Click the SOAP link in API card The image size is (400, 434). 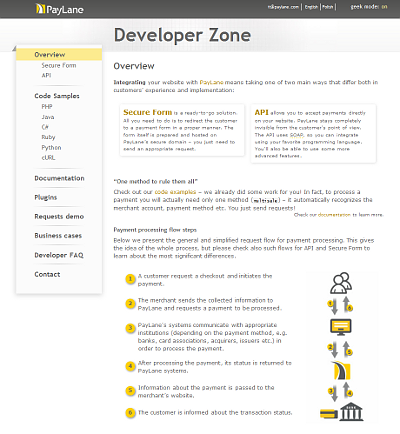297,135
